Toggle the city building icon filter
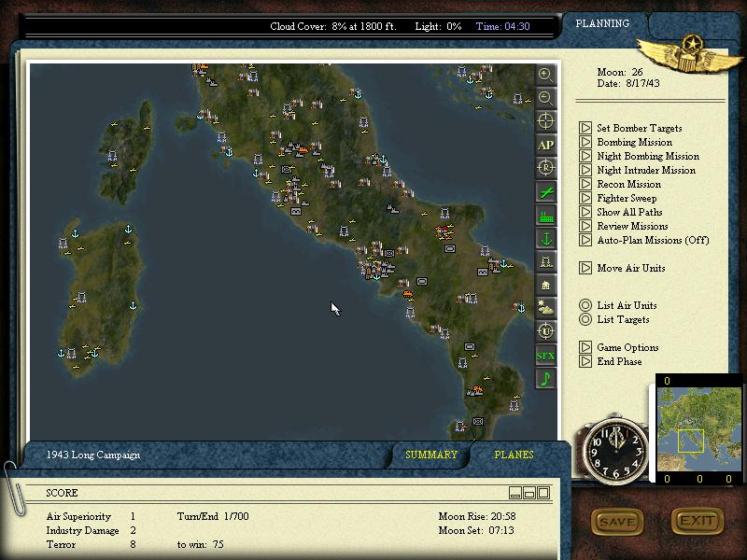Screen dimensions: 747x560 [546, 286]
